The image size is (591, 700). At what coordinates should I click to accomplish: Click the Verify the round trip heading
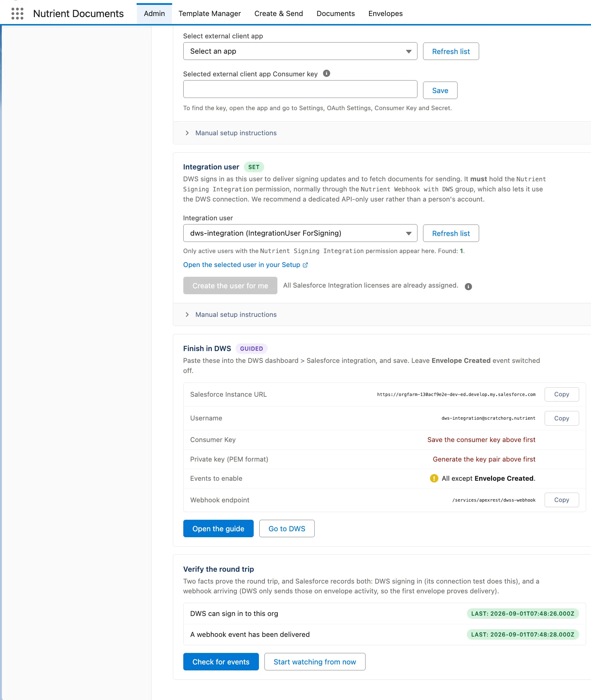(x=218, y=569)
